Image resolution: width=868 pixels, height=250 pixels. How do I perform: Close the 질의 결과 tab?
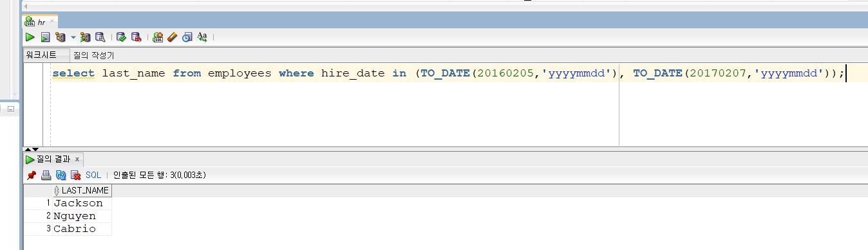(x=77, y=159)
